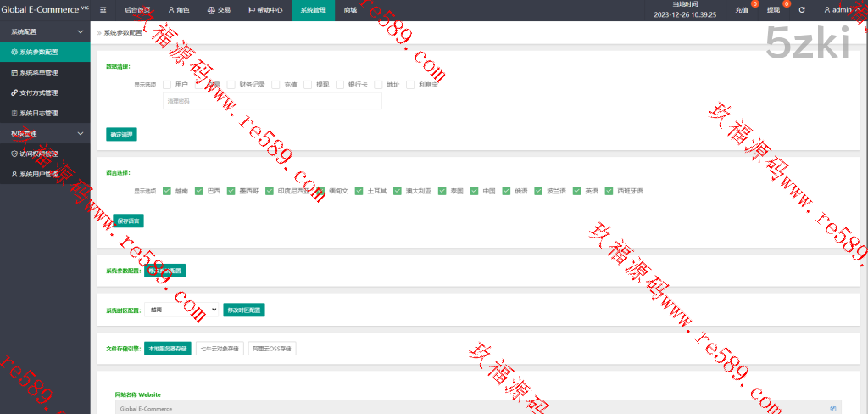The width and height of the screenshot is (868, 414).
Task: Switch to the 帮助中心 top tab
Action: pos(265,10)
